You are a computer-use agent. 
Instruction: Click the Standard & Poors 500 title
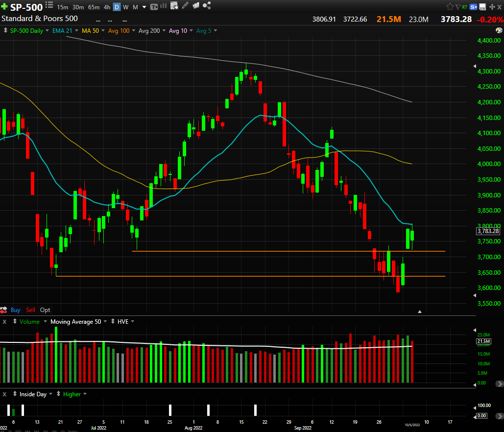point(40,18)
